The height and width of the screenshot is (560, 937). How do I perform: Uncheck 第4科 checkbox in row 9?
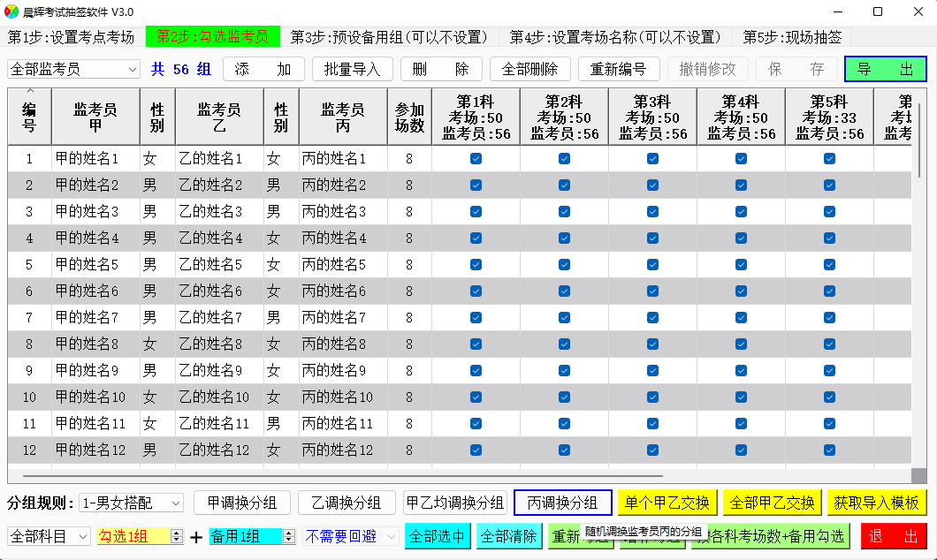click(x=741, y=371)
